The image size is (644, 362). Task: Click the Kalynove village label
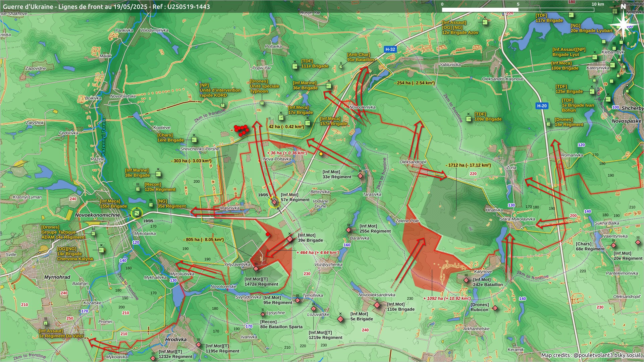483,272
